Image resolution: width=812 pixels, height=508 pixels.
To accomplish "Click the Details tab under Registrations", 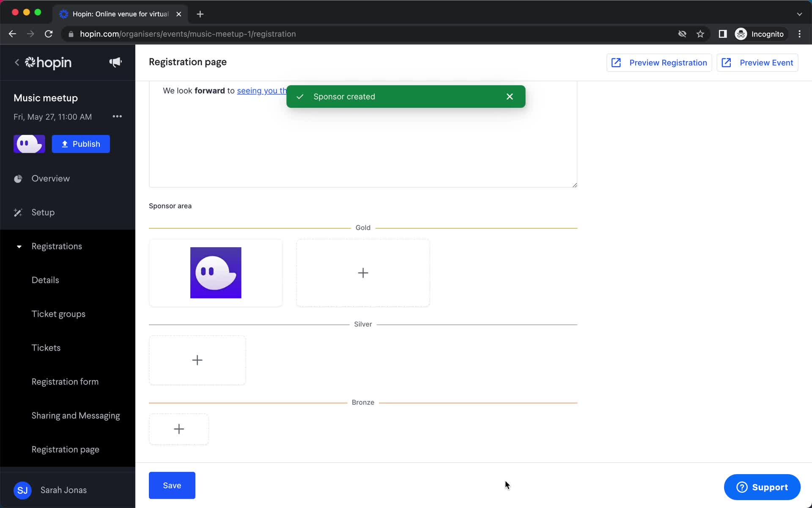I will click(45, 280).
